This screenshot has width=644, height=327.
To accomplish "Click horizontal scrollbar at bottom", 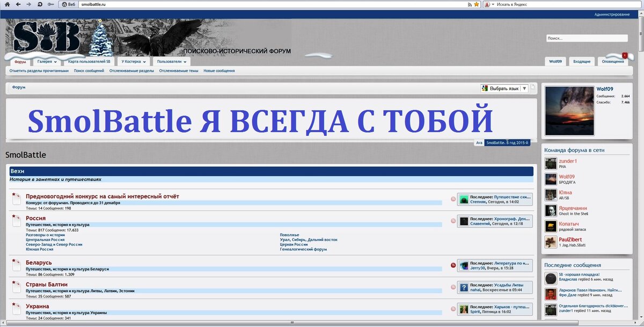I will click(x=292, y=324).
